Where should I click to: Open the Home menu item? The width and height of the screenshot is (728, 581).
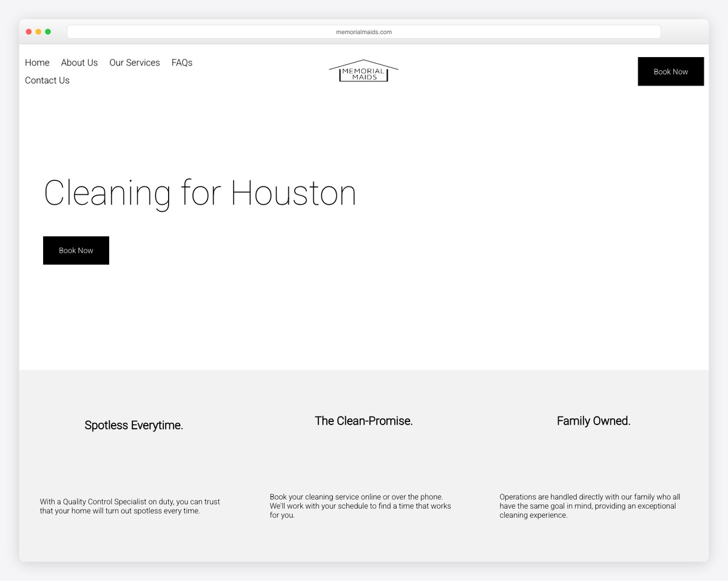(37, 63)
